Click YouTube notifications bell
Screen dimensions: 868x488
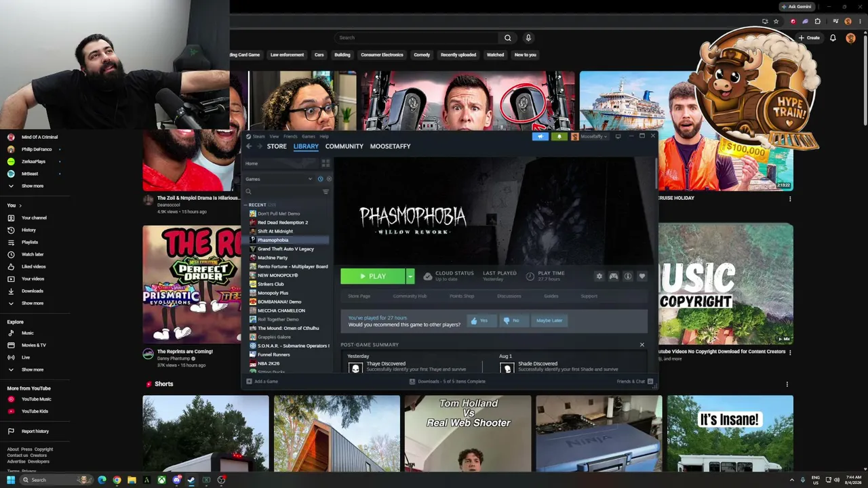coord(833,38)
